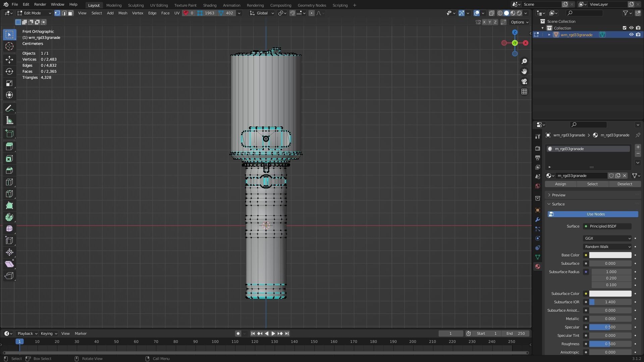Switch to UV Editing workspace tab
Screen dimensions: 644x362
159,5
